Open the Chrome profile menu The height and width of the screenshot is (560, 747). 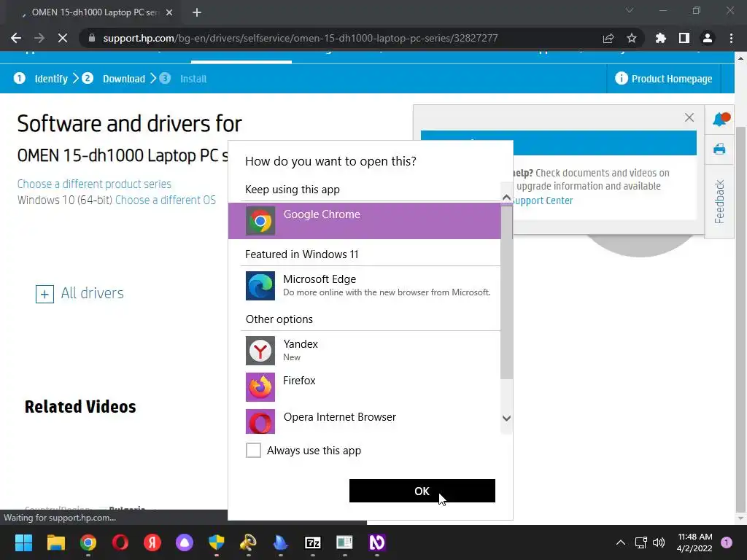pos(708,38)
